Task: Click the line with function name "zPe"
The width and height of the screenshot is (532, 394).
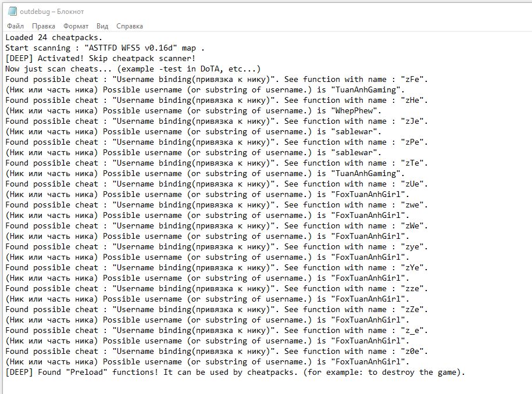Action: (216, 142)
